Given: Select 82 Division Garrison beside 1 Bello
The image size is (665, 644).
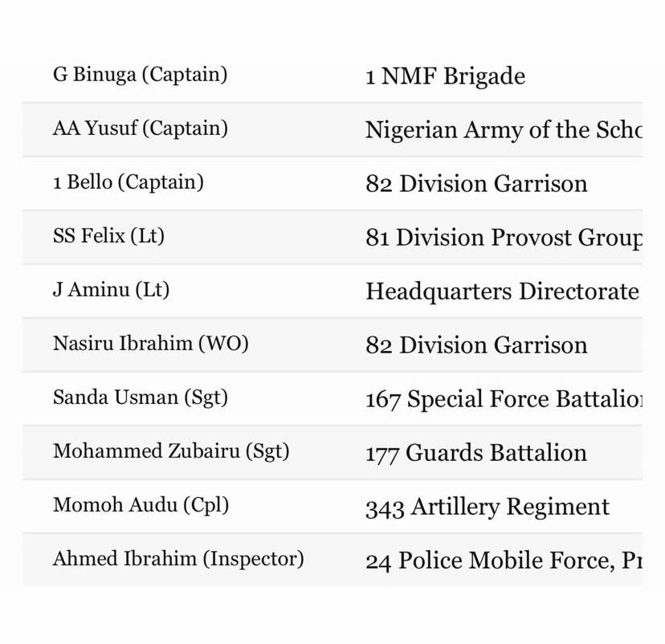Looking at the screenshot, I should [x=476, y=184].
